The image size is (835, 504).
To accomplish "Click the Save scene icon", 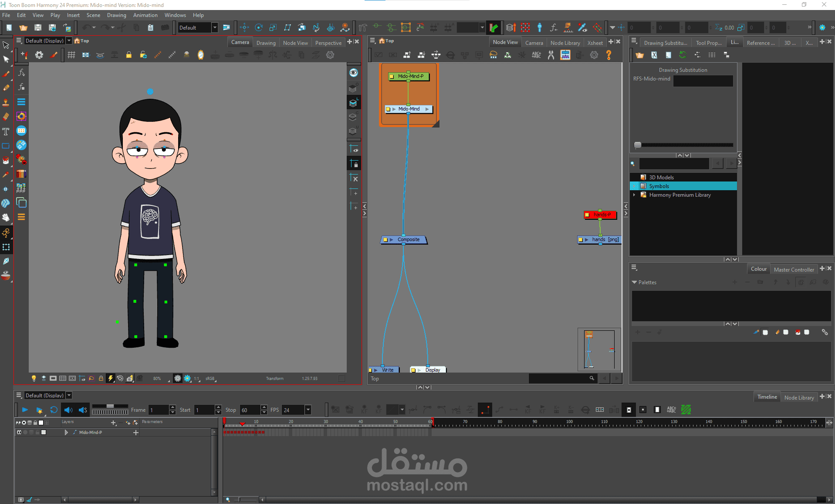I will (x=38, y=27).
